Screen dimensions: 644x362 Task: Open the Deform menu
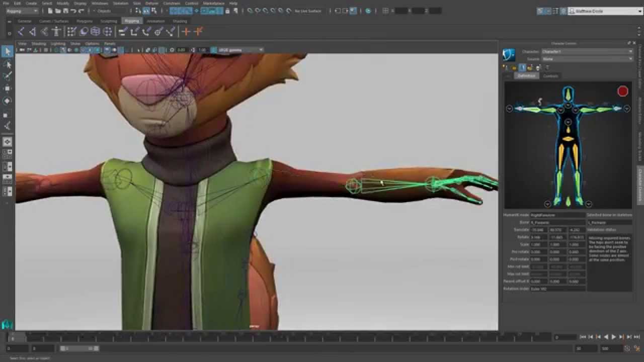(x=151, y=3)
